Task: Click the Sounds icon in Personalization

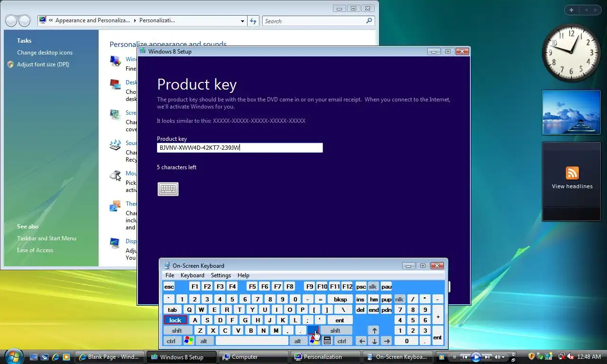Action: 115,145
